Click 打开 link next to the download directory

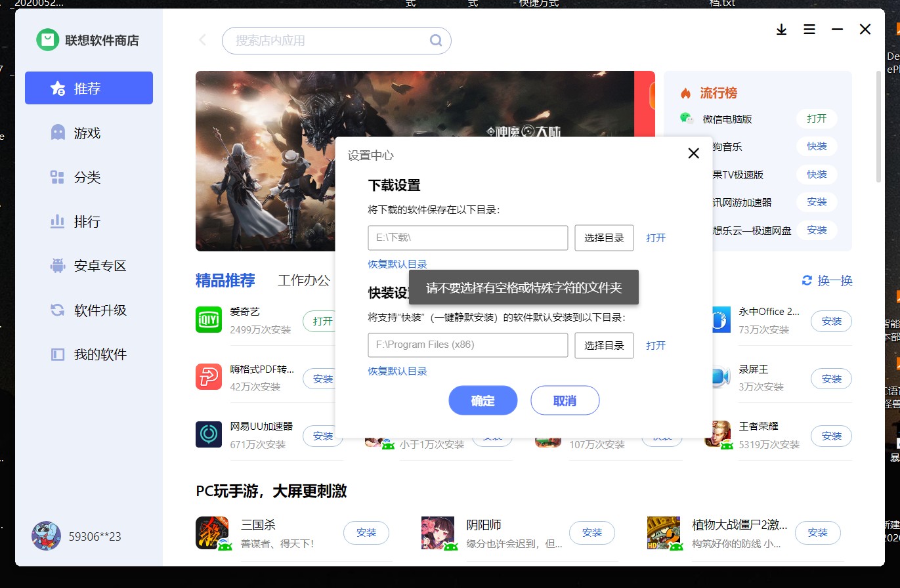pos(656,238)
